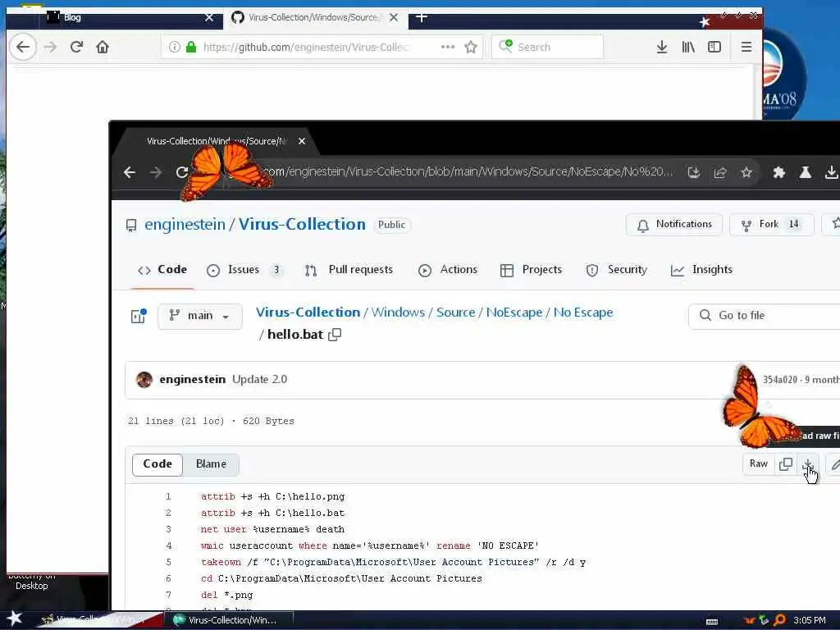Open the Firefox hamburger menu
840x630 pixels.
[746, 47]
